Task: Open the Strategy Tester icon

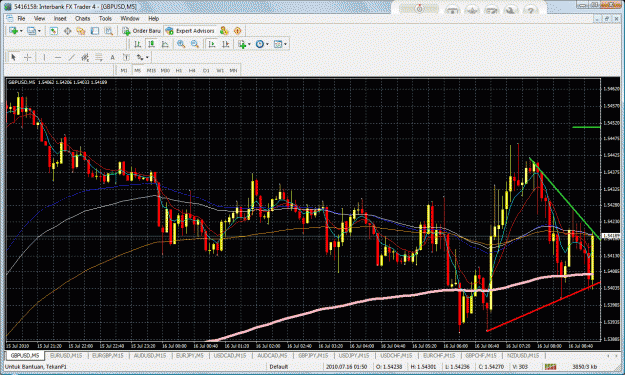Action: coord(108,31)
